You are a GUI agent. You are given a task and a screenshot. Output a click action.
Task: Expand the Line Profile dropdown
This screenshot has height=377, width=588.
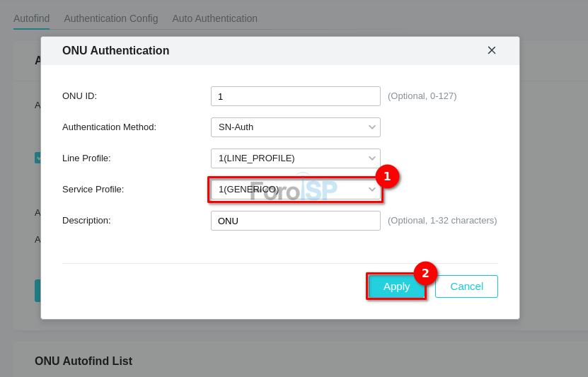coord(295,158)
